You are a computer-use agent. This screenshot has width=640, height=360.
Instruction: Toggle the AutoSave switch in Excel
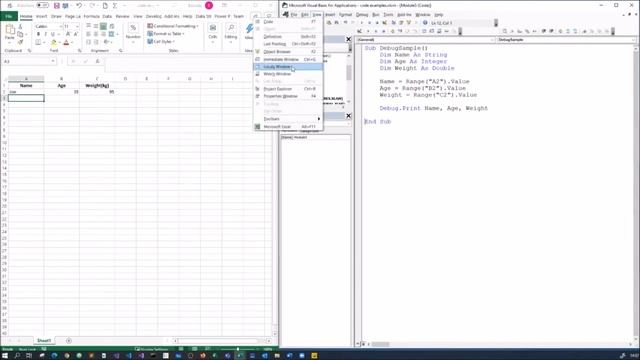click(x=42, y=5)
